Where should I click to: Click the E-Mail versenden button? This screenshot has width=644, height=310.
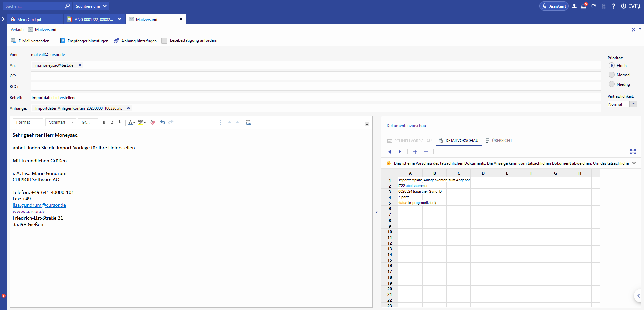(30, 41)
